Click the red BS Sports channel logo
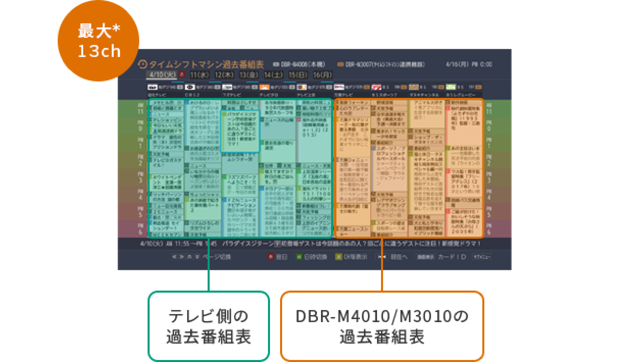Screen dimensions: 644x362 click(376, 87)
